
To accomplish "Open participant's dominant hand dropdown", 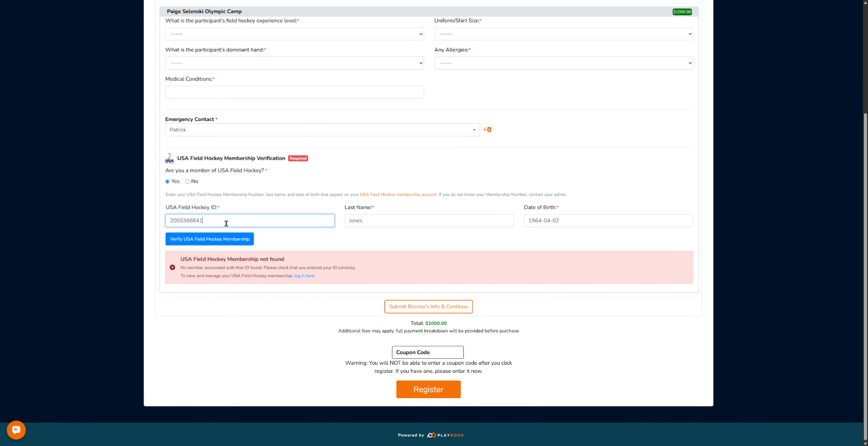I will (294, 63).
